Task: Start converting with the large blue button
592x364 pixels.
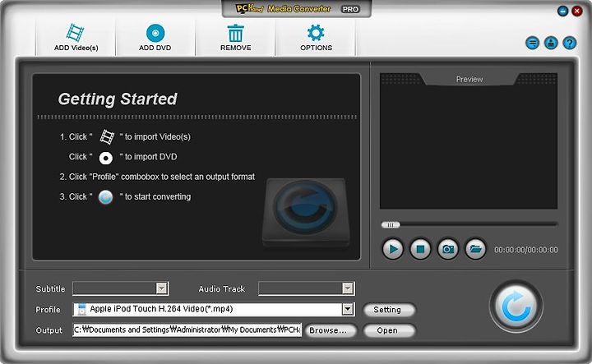Action: pyautogui.click(x=516, y=306)
